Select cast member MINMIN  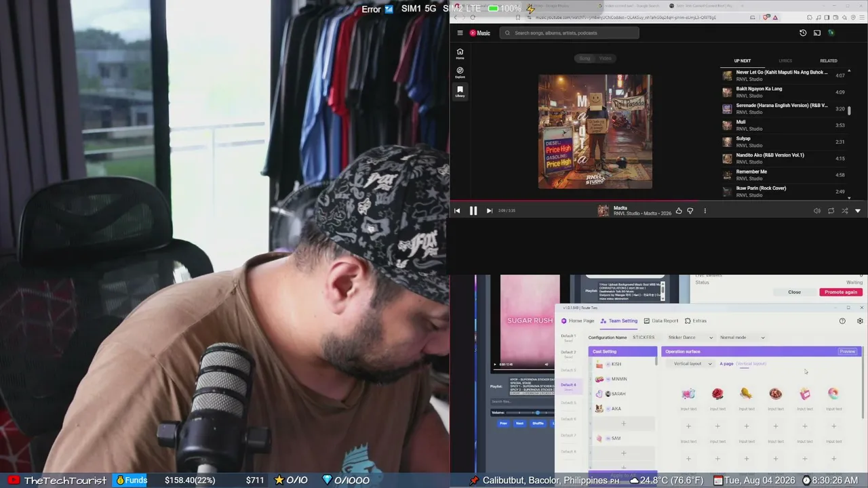tap(623, 379)
